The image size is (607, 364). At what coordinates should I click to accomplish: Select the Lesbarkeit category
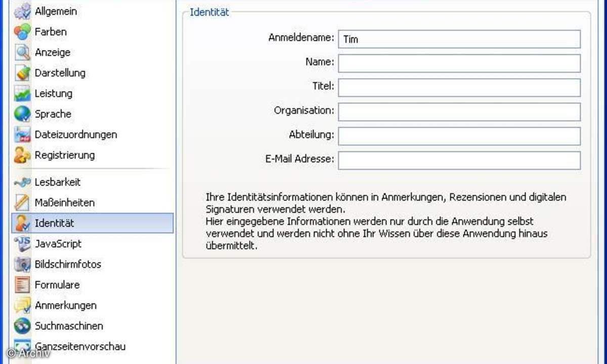pyautogui.click(x=92, y=182)
